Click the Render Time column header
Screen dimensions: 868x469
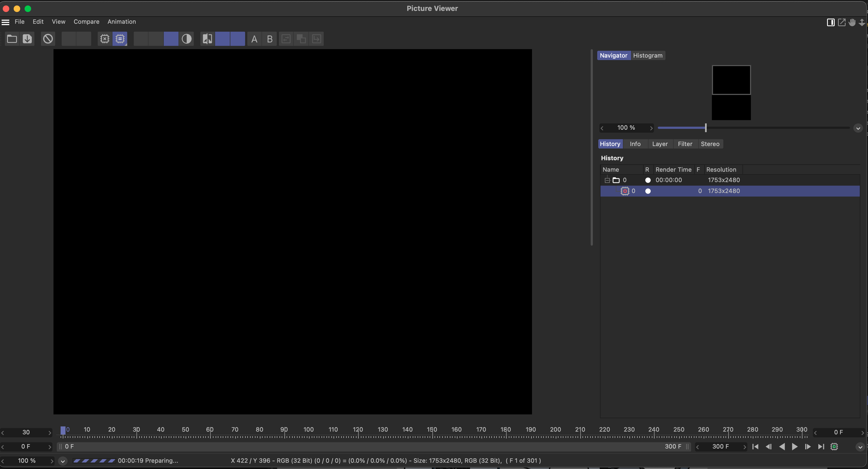[673, 170]
